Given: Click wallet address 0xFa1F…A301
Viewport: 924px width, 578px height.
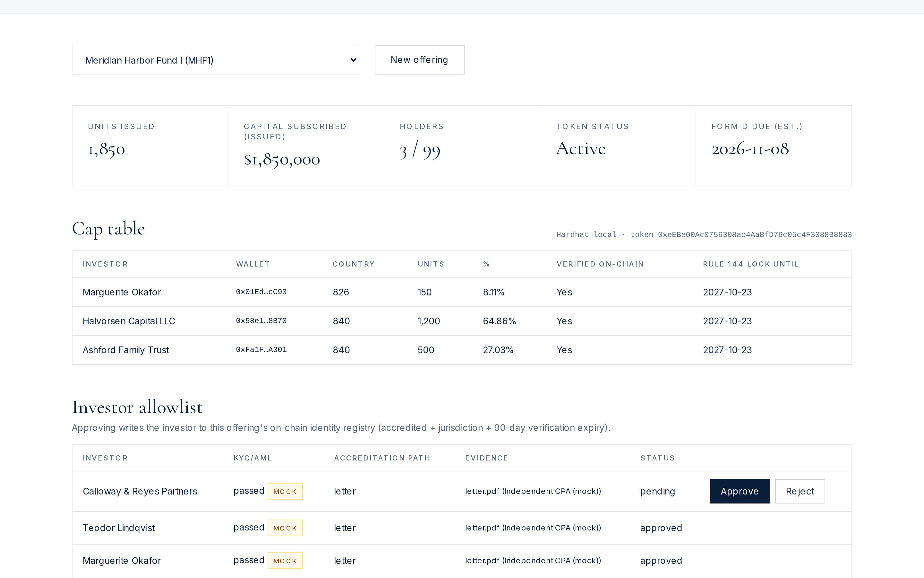Looking at the screenshot, I should tap(261, 349).
